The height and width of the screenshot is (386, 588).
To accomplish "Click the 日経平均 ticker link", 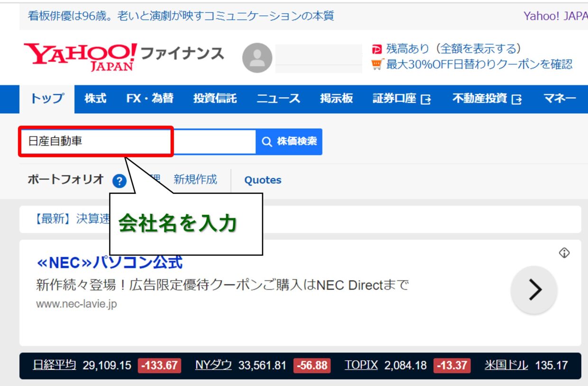I will pos(55,366).
